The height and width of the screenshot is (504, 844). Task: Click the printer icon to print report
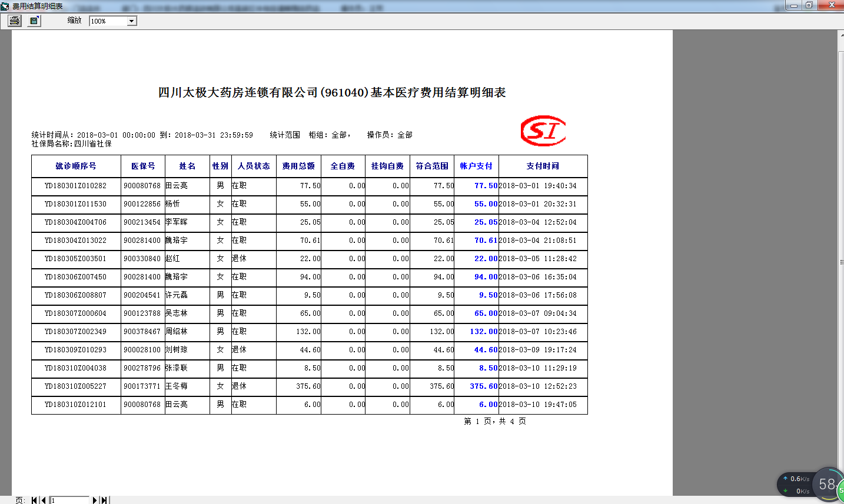(15, 21)
